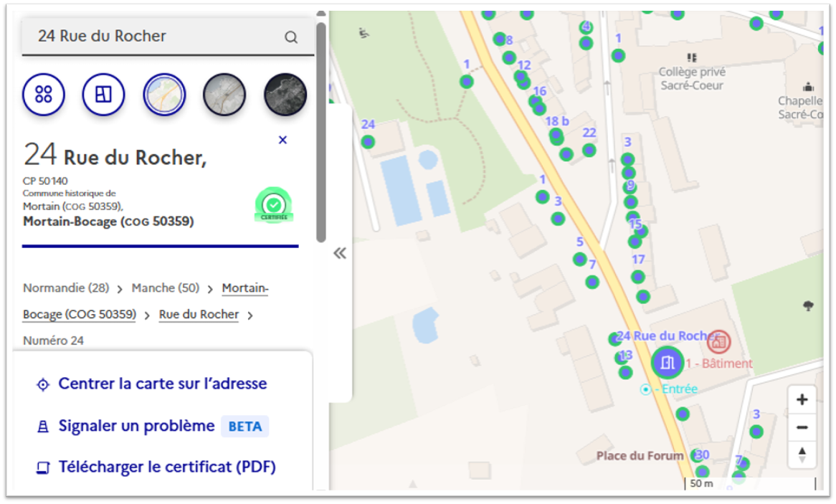Open the Mortain-Bocage breadcrumb link
Screen dimensions: 836x504
245,288
